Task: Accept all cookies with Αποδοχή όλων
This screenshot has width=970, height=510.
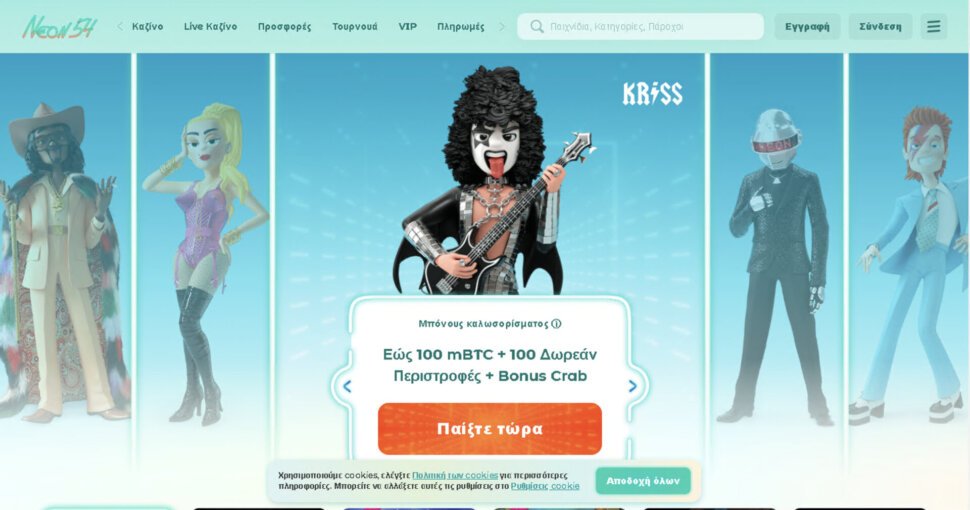Action: pyautogui.click(x=643, y=481)
